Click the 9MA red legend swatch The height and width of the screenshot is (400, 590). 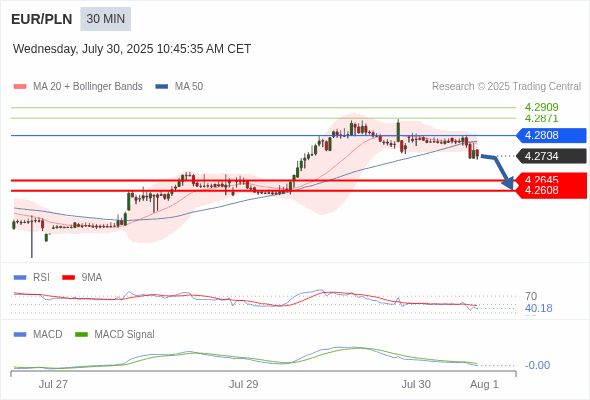[68, 278]
